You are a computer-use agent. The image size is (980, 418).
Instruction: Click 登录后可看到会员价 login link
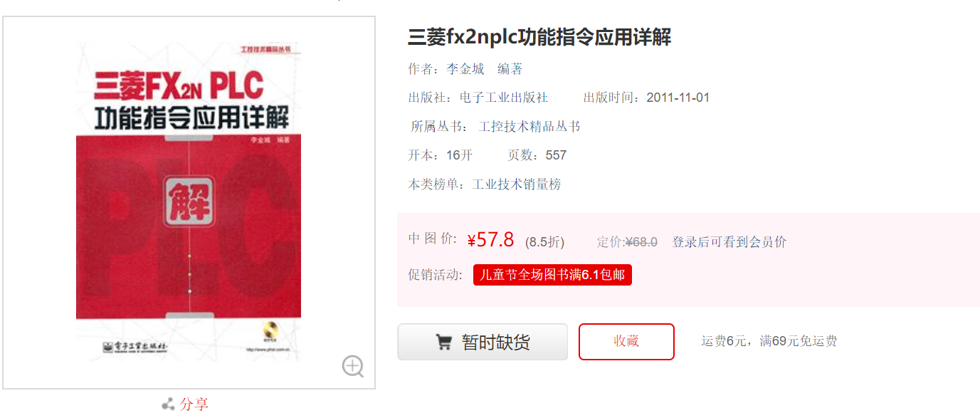pos(729,242)
